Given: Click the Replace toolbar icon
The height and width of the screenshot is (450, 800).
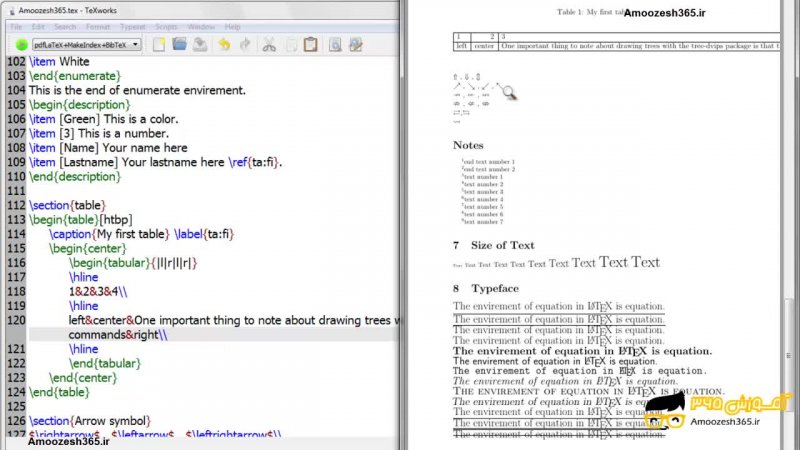Looking at the screenshot, I should click(356, 44).
